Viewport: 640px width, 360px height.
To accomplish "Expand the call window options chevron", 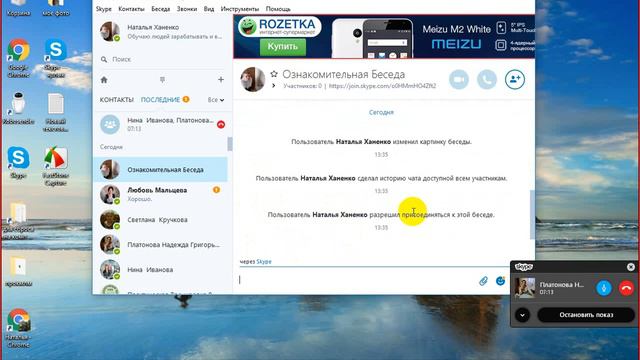I will pyautogui.click(x=522, y=315).
